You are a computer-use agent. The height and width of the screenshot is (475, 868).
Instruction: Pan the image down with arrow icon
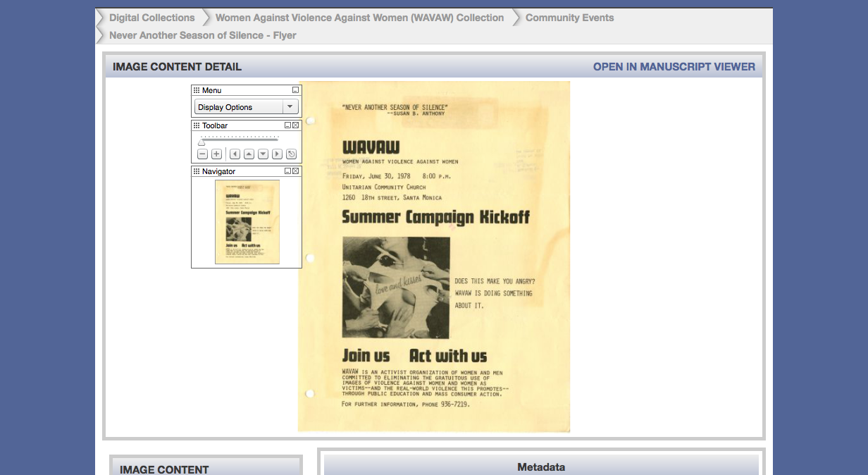click(x=263, y=154)
